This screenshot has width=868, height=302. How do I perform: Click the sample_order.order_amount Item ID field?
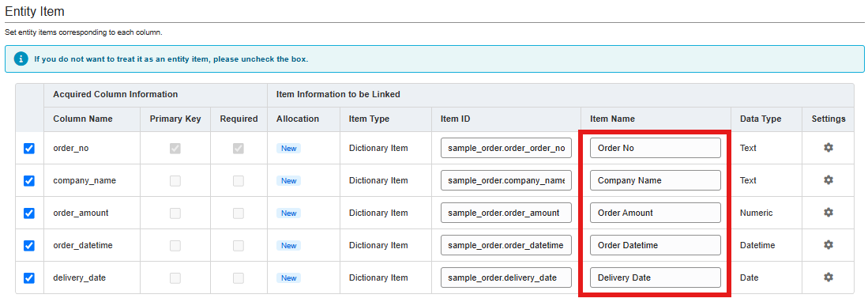click(x=506, y=213)
